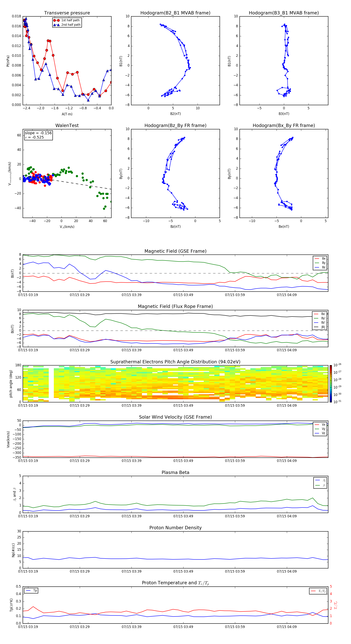This screenshot has height=644, width=351.
Task: Click the 'Plasma Beta' plot title
Action: click(175, 473)
